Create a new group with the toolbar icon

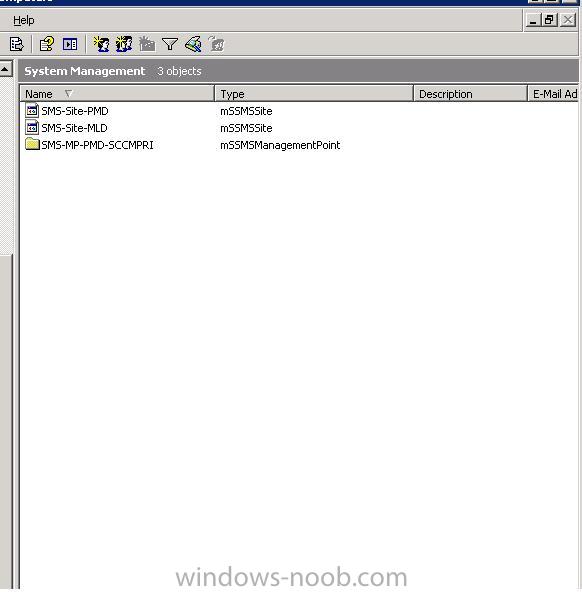pyautogui.click(x=124, y=44)
